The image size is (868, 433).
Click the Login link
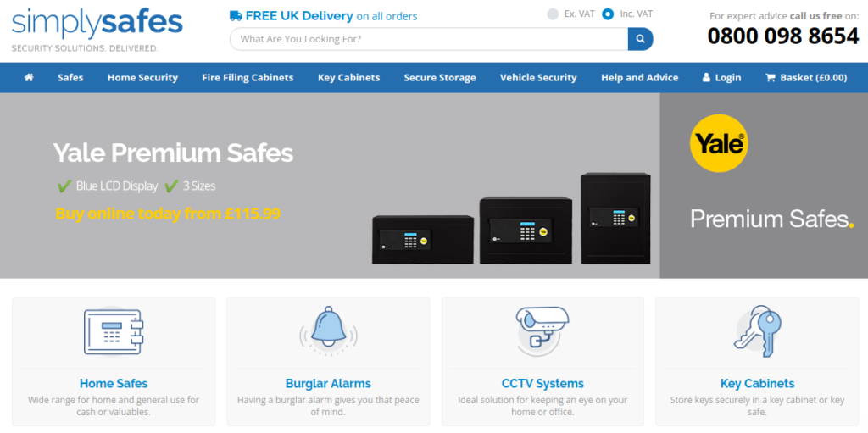(721, 77)
